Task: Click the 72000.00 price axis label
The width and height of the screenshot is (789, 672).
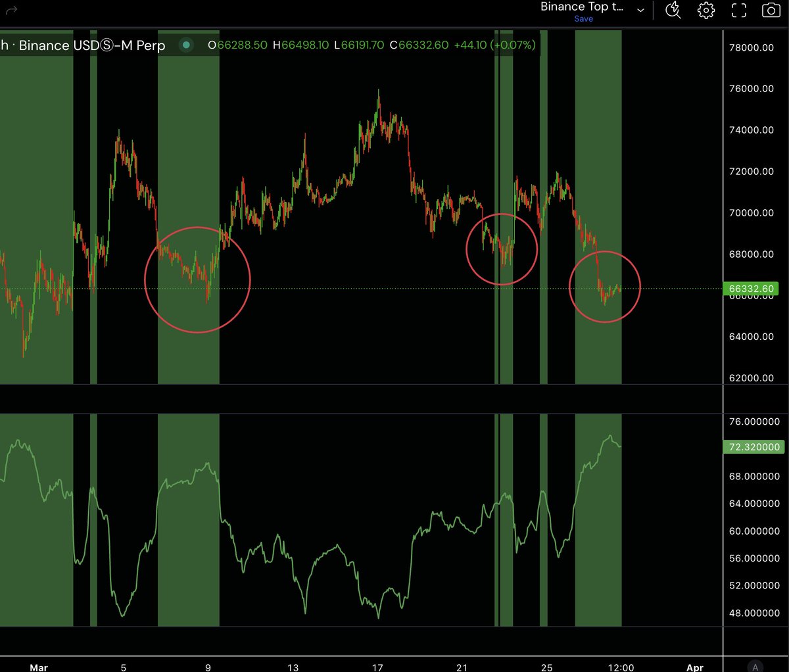Action: 751,172
